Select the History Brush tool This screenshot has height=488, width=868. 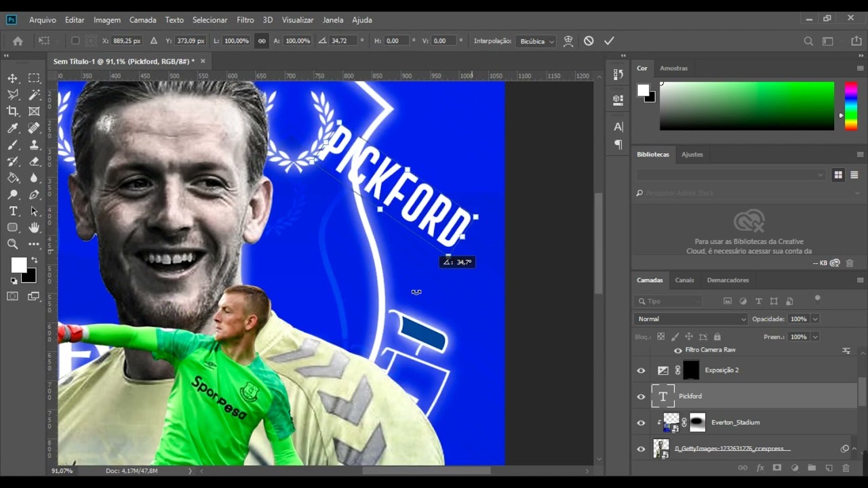tap(13, 161)
